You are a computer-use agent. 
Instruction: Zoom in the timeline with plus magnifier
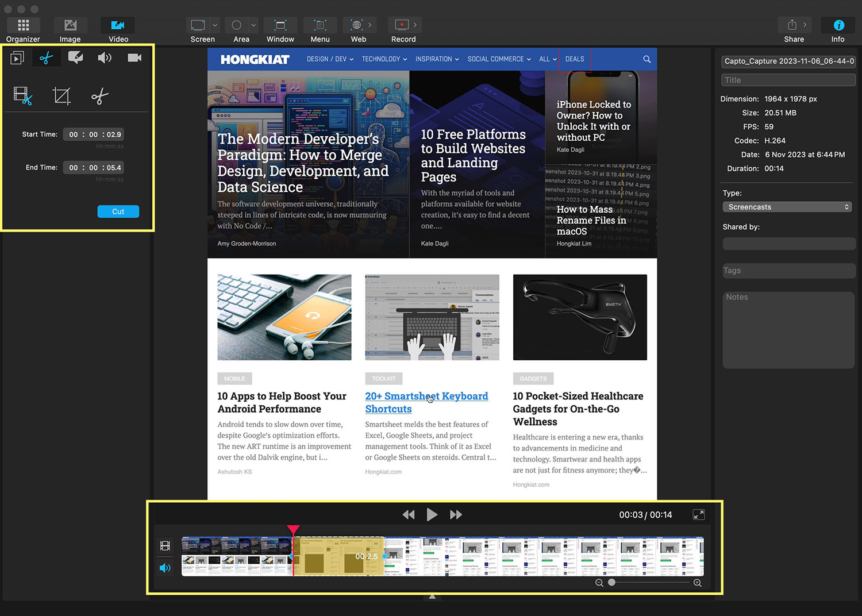(697, 583)
